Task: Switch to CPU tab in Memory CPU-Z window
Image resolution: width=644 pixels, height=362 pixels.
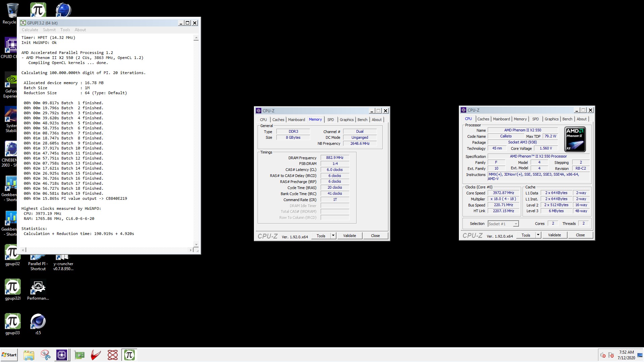Action: pyautogui.click(x=263, y=120)
